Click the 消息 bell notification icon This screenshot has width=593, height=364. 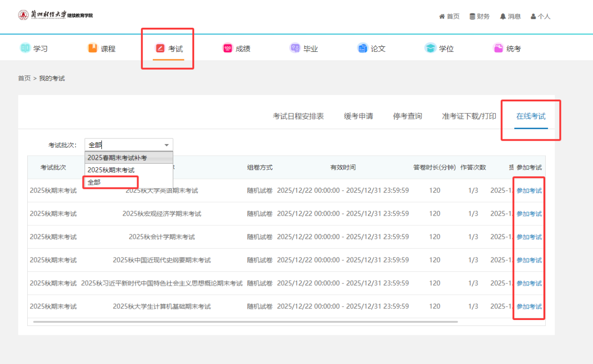tap(503, 16)
